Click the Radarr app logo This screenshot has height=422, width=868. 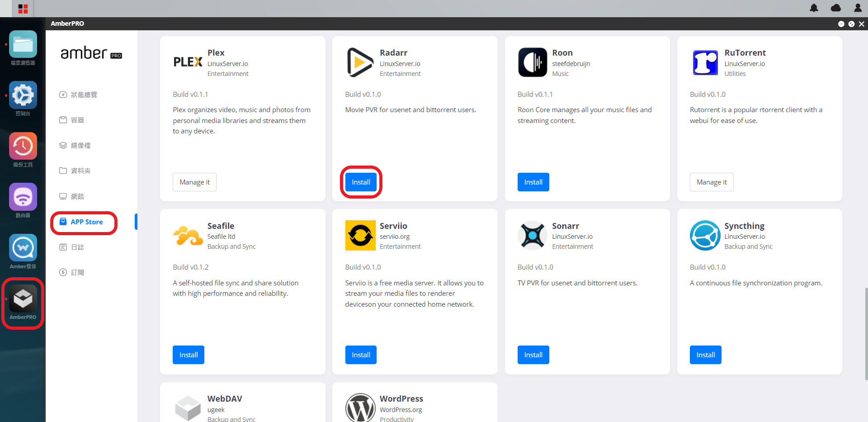360,62
